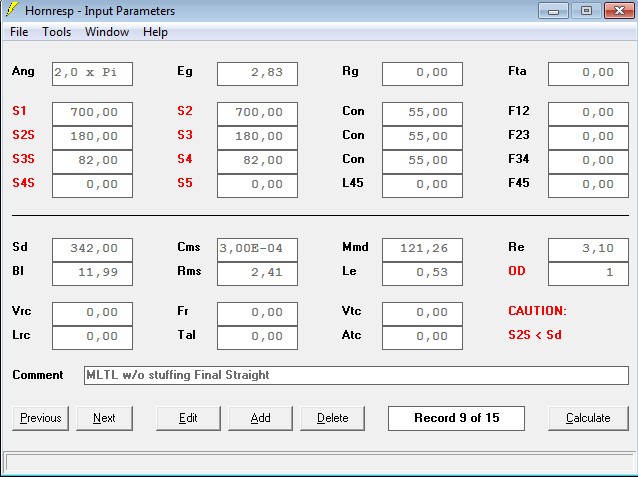Select the S3 field showing 180,00
The width and height of the screenshot is (638, 477).
pyautogui.click(x=257, y=138)
